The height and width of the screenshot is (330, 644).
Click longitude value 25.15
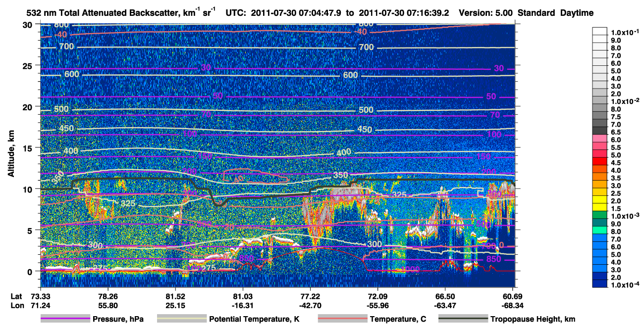[175, 306]
